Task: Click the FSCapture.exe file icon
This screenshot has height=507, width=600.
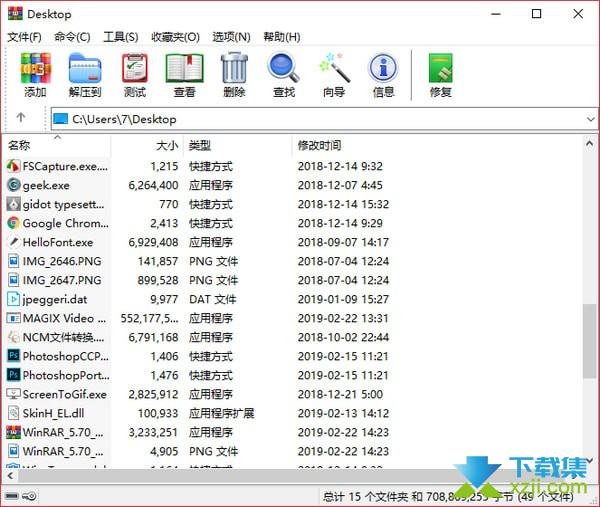Action: pyautogui.click(x=13, y=166)
